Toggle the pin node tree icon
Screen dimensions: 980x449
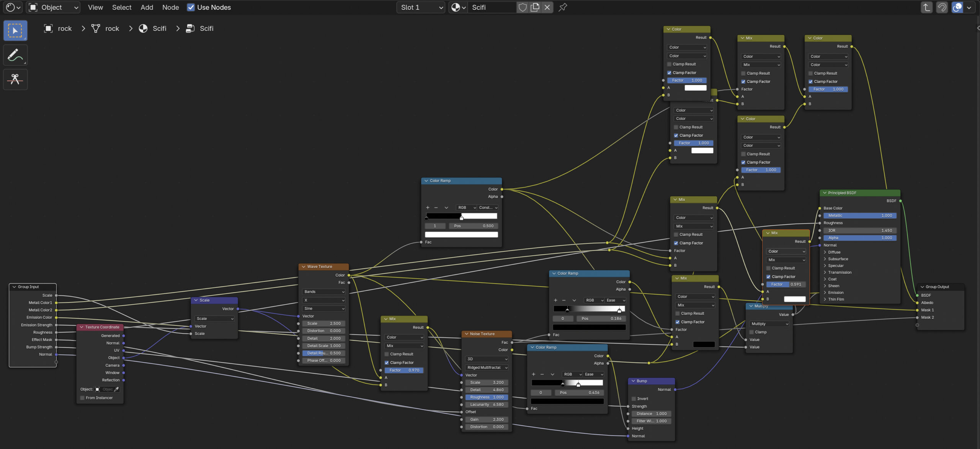[x=563, y=7]
